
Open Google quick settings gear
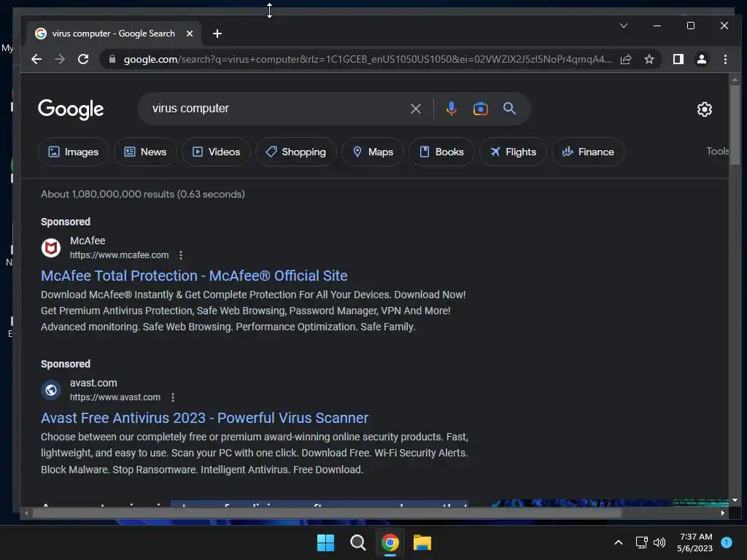click(704, 109)
